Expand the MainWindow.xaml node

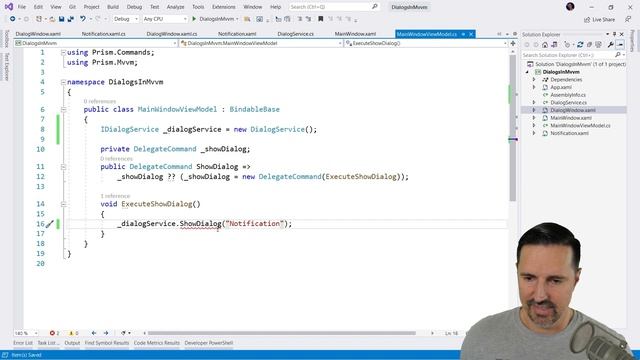click(534, 118)
